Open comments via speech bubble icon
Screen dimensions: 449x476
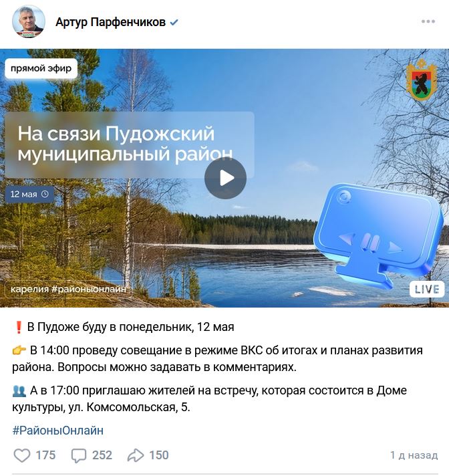tap(79, 455)
